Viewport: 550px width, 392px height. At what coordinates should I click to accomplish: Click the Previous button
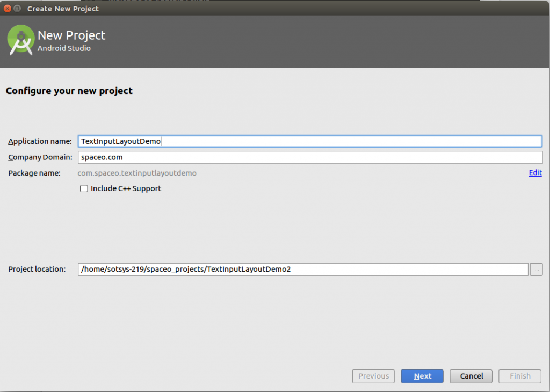pos(374,376)
